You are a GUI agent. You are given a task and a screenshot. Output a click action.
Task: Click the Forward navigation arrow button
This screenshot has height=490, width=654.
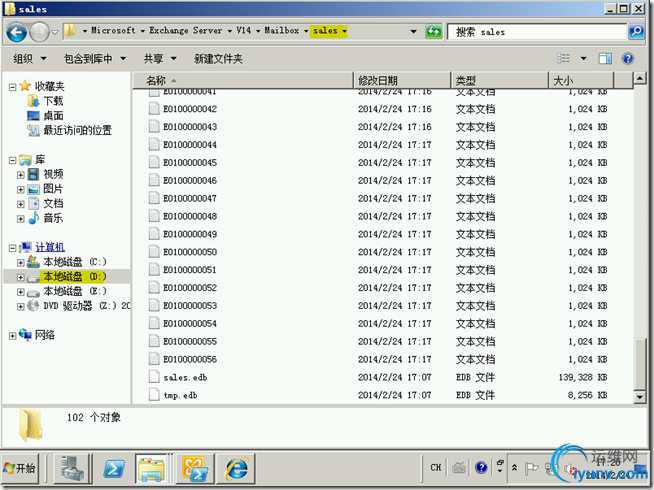point(40,32)
